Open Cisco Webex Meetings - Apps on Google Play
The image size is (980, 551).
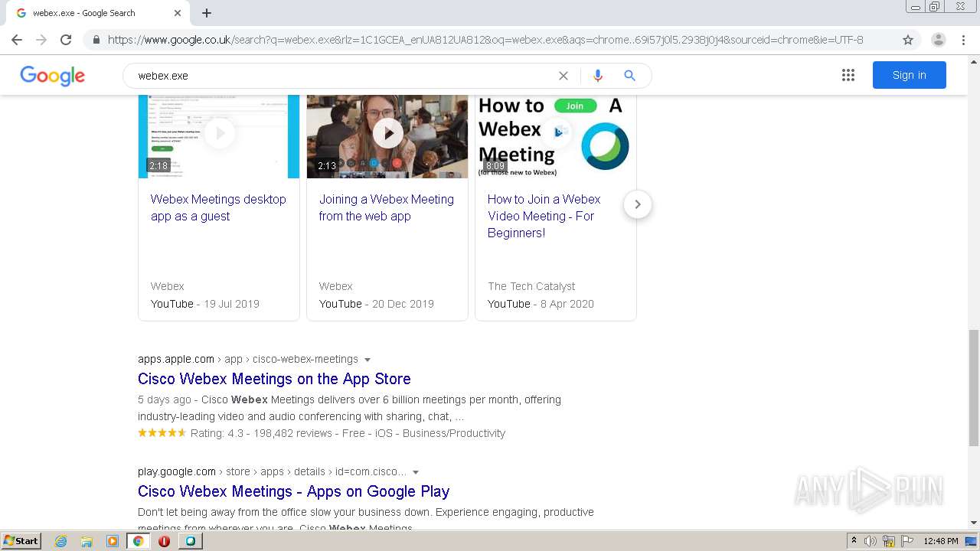(293, 491)
